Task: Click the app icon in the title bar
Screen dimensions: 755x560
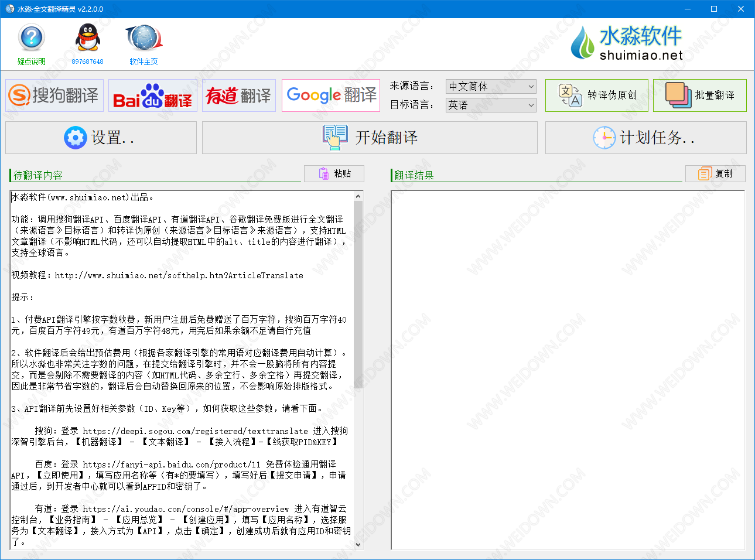Action: (9, 9)
